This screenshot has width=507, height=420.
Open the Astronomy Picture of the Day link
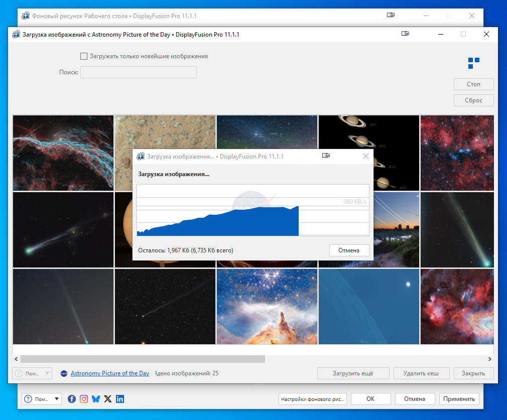click(110, 373)
